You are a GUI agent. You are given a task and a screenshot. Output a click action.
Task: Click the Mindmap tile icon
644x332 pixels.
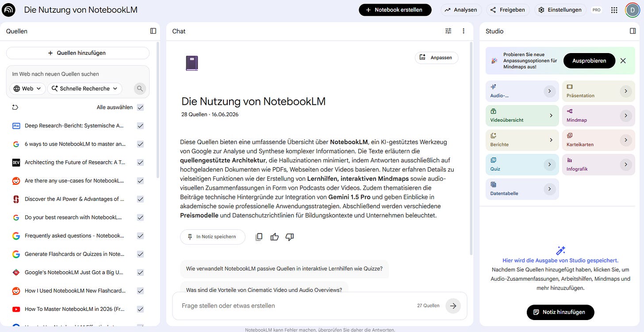click(570, 111)
